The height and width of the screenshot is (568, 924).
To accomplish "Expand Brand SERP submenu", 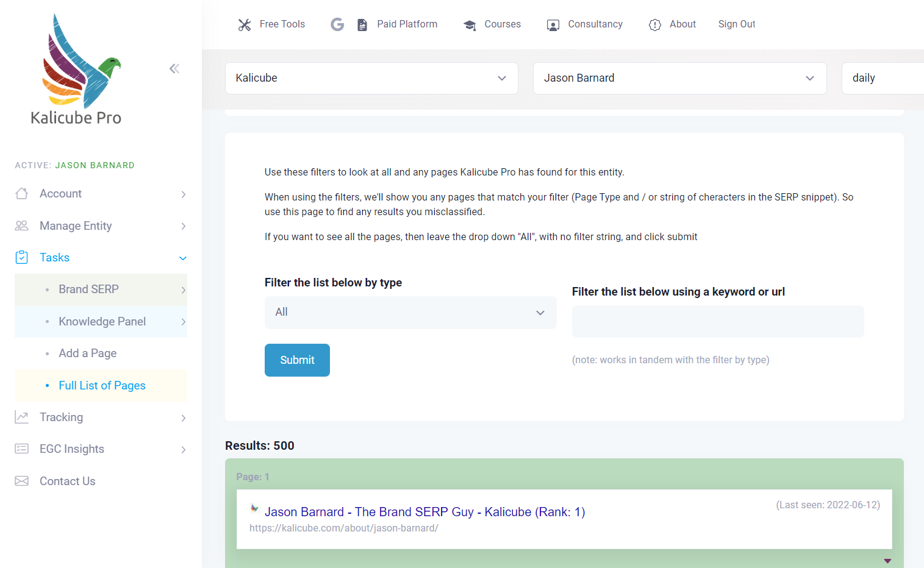I will point(101,289).
